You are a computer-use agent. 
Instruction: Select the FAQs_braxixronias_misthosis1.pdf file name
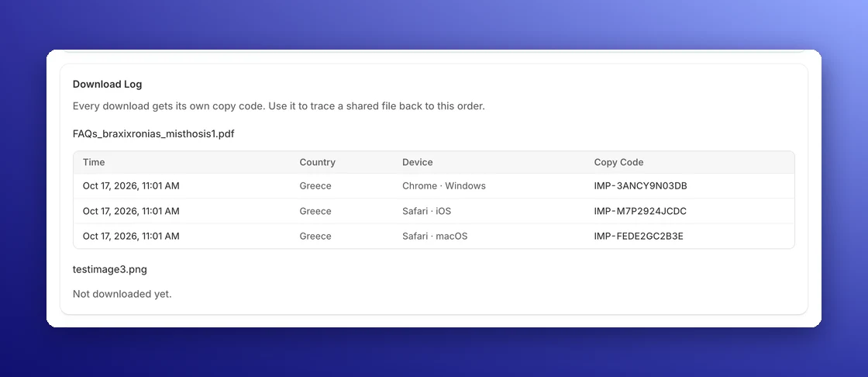[153, 133]
